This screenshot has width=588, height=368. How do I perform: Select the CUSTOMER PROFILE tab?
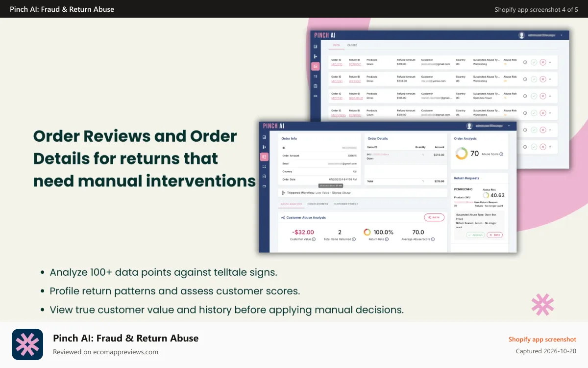point(346,204)
